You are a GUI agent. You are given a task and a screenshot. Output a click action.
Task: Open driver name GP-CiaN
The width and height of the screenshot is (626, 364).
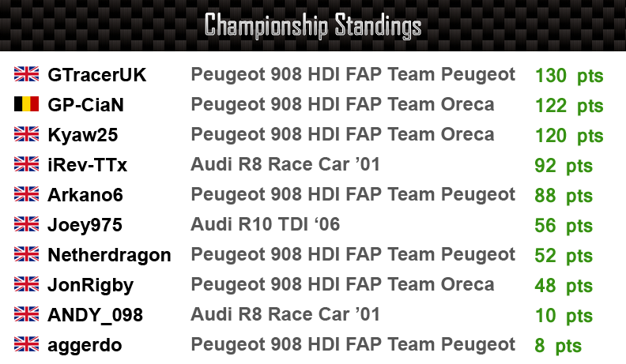85,105
